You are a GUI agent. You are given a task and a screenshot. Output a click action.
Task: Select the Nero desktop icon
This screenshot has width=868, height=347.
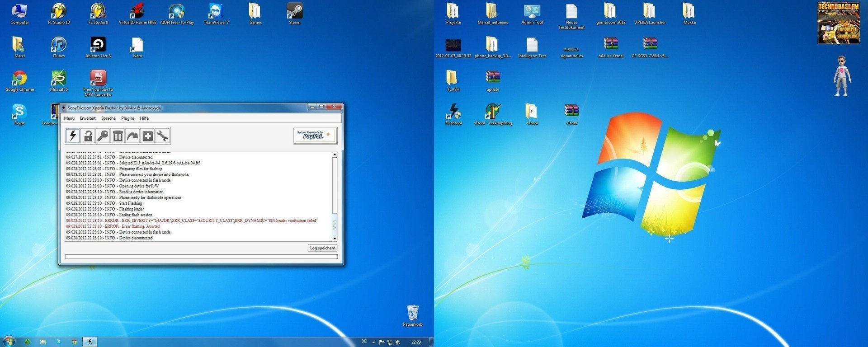point(137,47)
